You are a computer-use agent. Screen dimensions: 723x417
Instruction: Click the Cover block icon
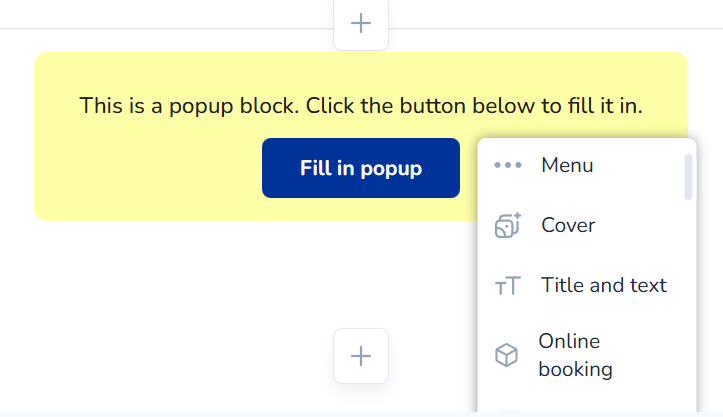(x=508, y=226)
